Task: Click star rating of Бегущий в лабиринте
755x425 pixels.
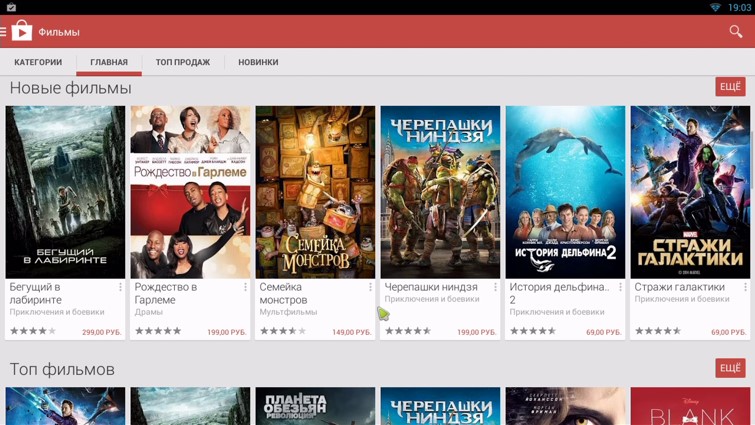Action: [33, 331]
